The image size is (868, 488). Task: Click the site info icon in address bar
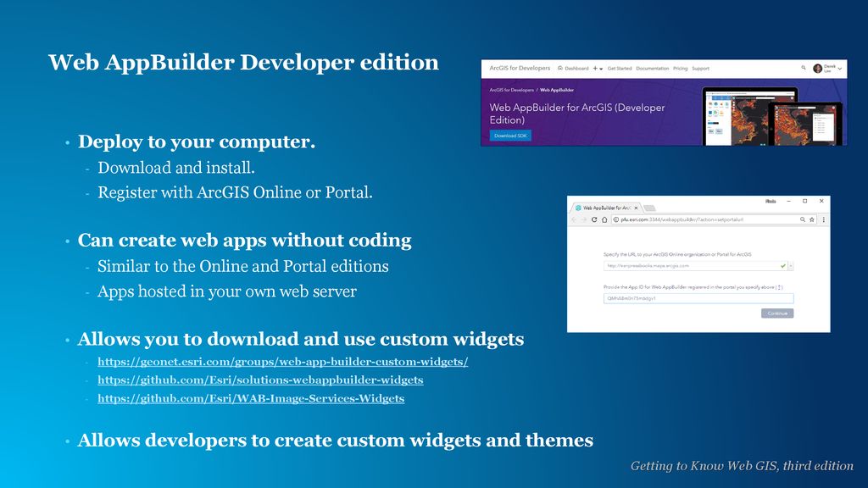(x=615, y=219)
